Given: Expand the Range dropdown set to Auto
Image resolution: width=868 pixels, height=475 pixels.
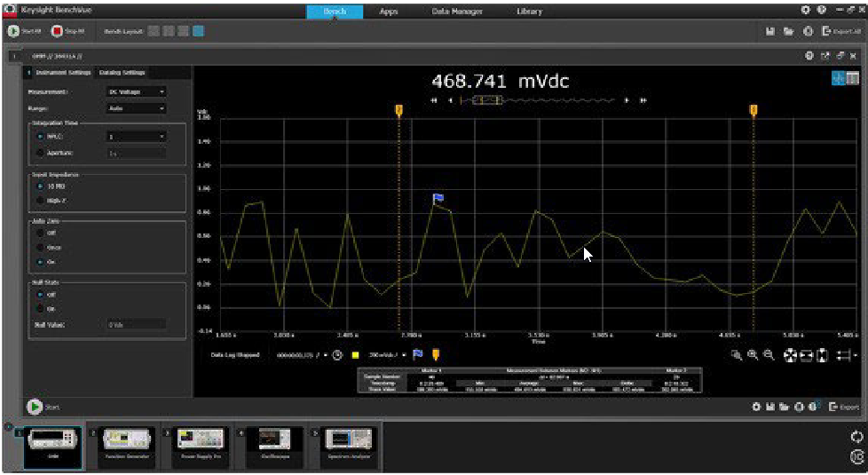Looking at the screenshot, I should 136,108.
